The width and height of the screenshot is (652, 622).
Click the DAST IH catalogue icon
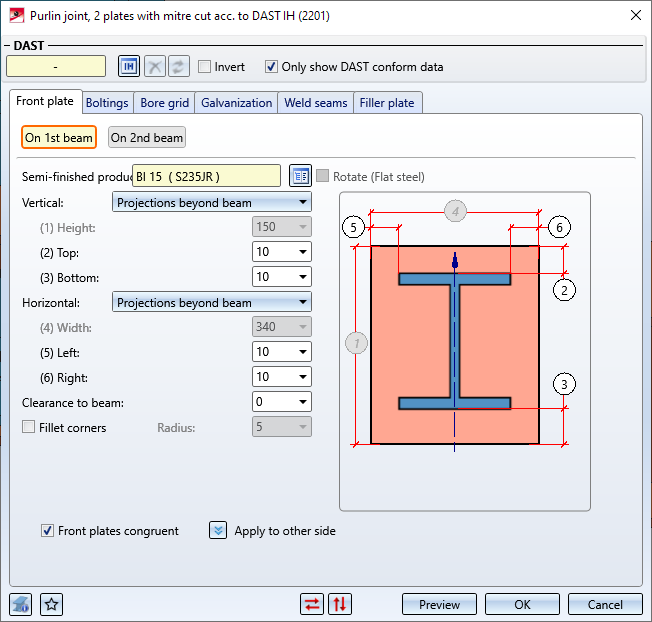(129, 67)
